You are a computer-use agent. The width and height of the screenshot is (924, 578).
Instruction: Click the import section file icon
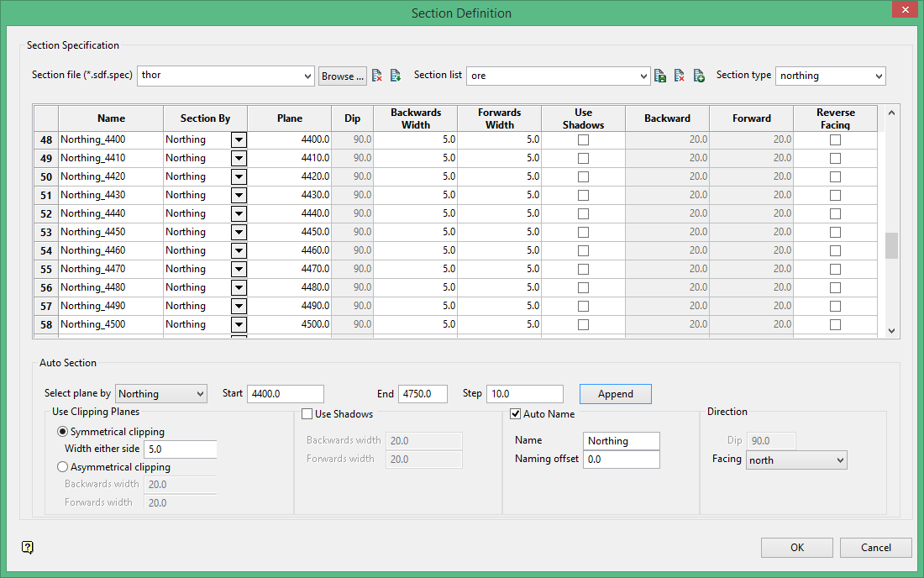(396, 76)
